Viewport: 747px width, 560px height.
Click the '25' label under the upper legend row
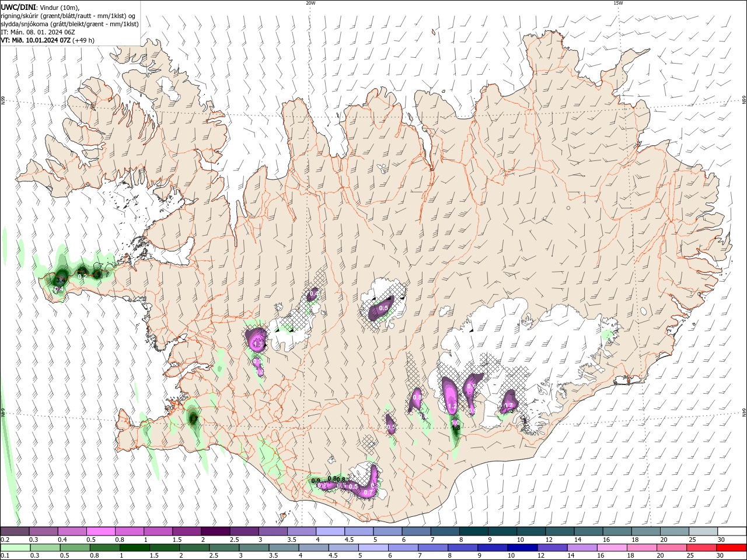[692, 540]
